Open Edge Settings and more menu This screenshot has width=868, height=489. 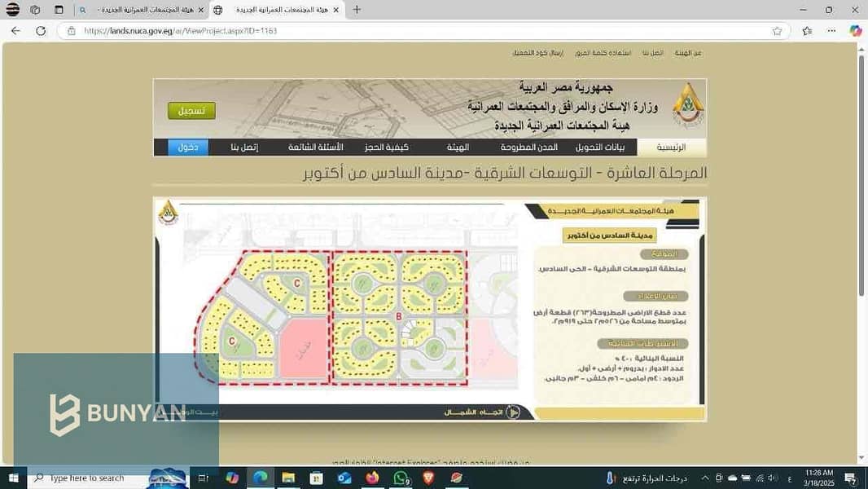coord(831,31)
